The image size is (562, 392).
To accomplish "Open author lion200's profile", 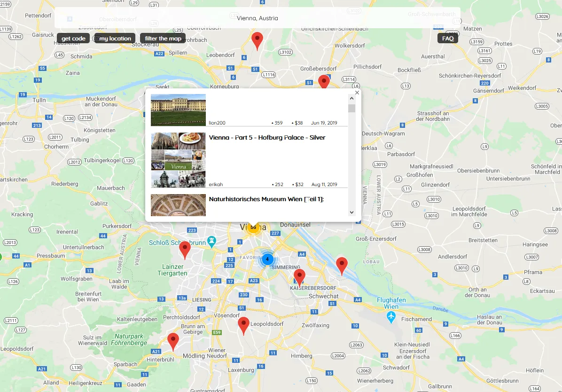I will [x=217, y=123].
